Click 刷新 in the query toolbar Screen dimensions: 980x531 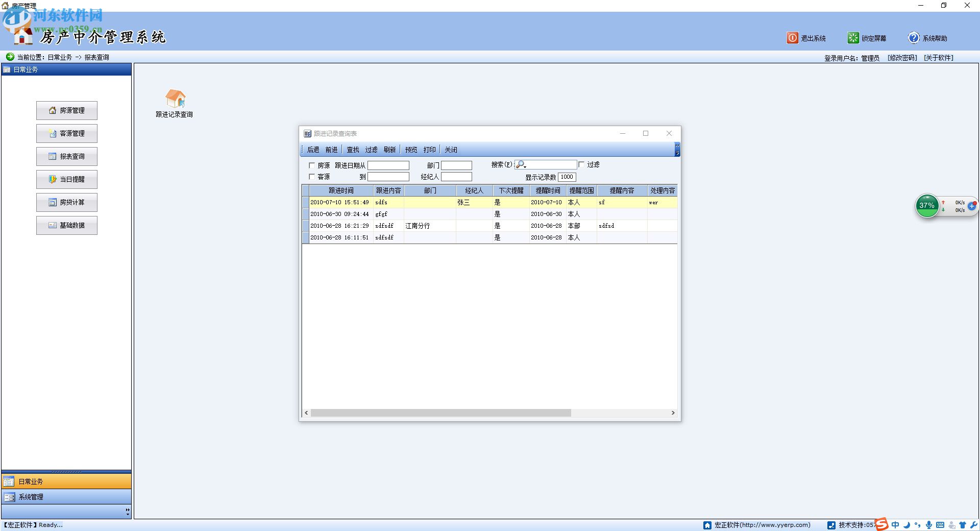[389, 150]
